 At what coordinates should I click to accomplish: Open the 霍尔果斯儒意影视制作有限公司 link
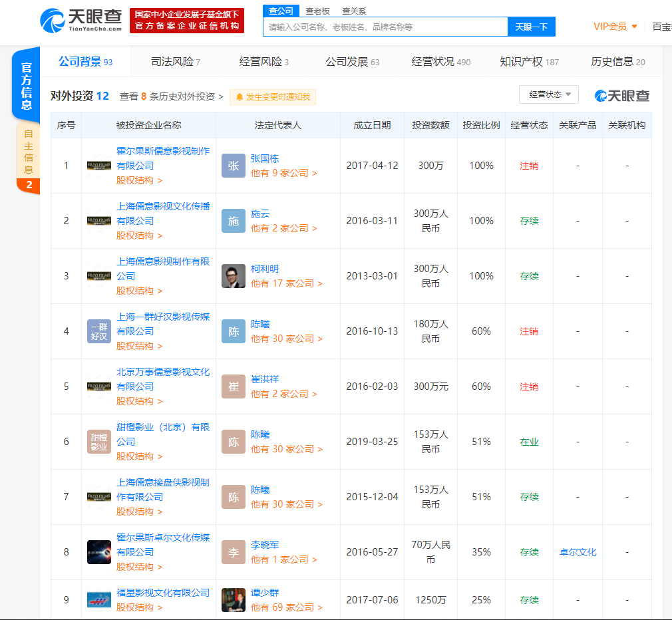click(163, 158)
